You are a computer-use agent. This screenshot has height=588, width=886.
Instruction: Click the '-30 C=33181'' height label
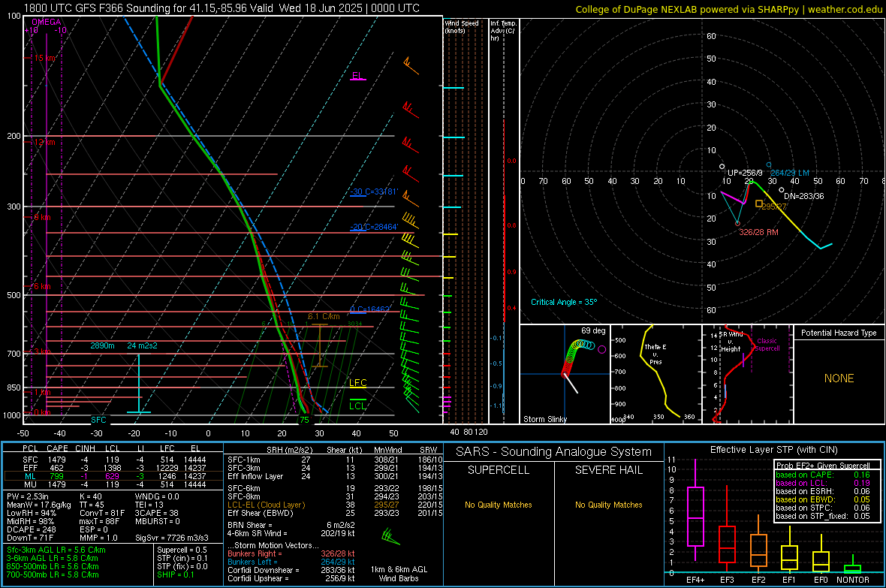point(374,191)
